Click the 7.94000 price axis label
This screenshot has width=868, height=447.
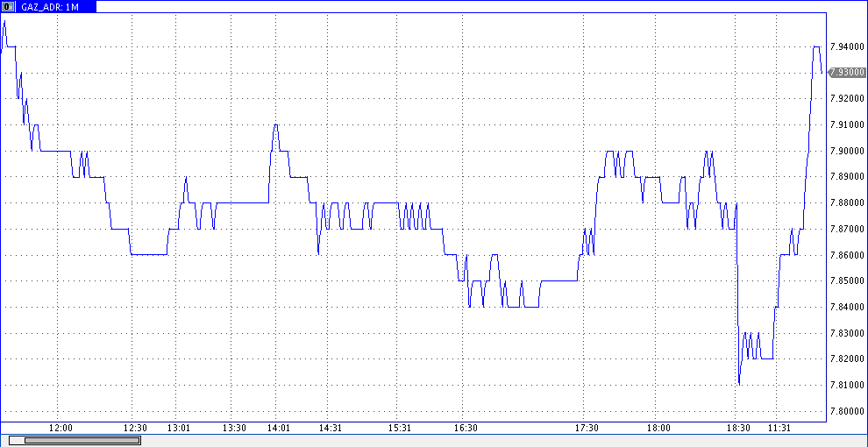[x=848, y=47]
